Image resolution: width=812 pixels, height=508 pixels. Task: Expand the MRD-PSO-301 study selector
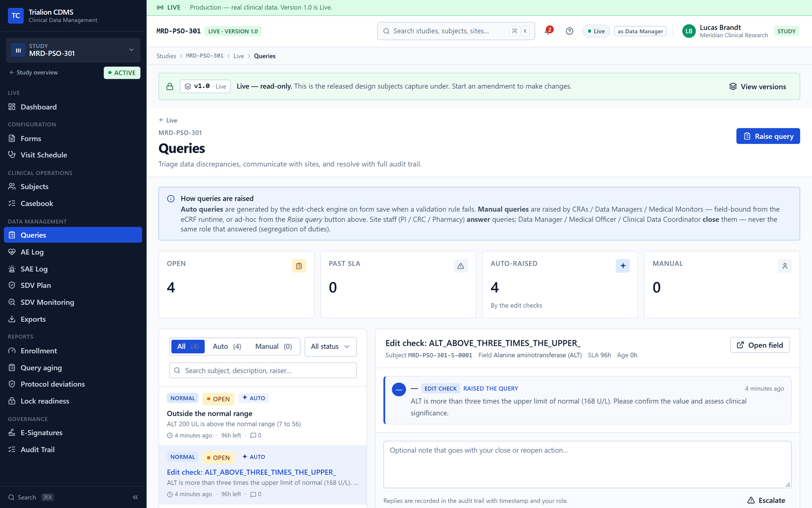73,50
